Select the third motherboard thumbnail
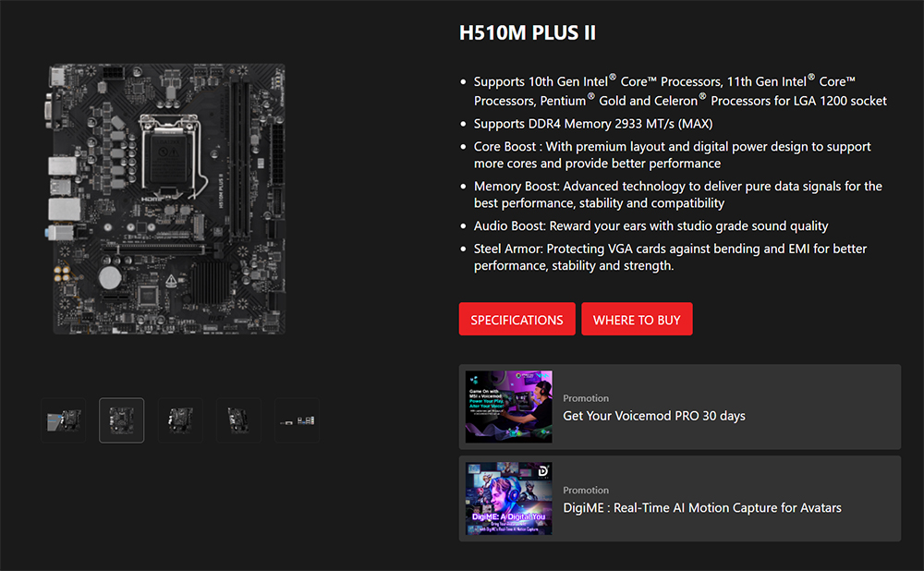The width and height of the screenshot is (924, 571). pyautogui.click(x=180, y=420)
